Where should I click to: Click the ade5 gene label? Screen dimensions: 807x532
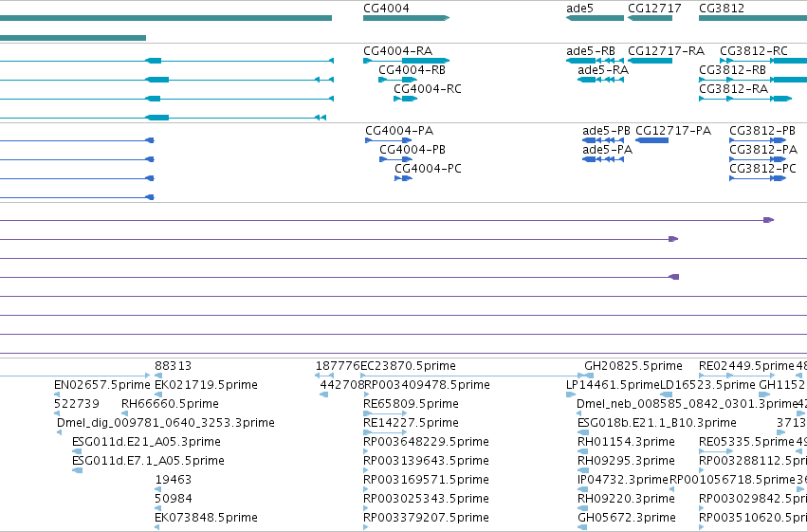(579, 9)
